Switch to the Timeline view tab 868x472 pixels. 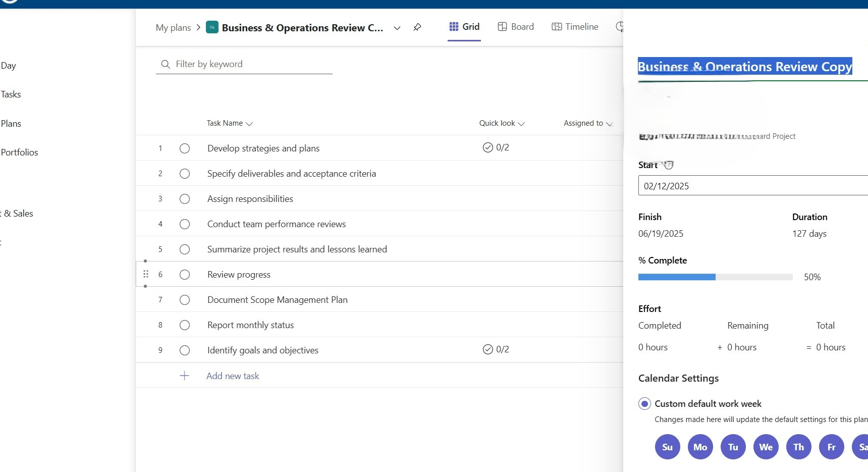pos(575,27)
